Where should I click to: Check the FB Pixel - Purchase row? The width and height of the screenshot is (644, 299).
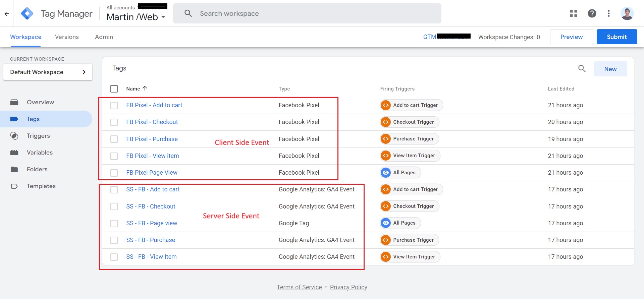[114, 139]
